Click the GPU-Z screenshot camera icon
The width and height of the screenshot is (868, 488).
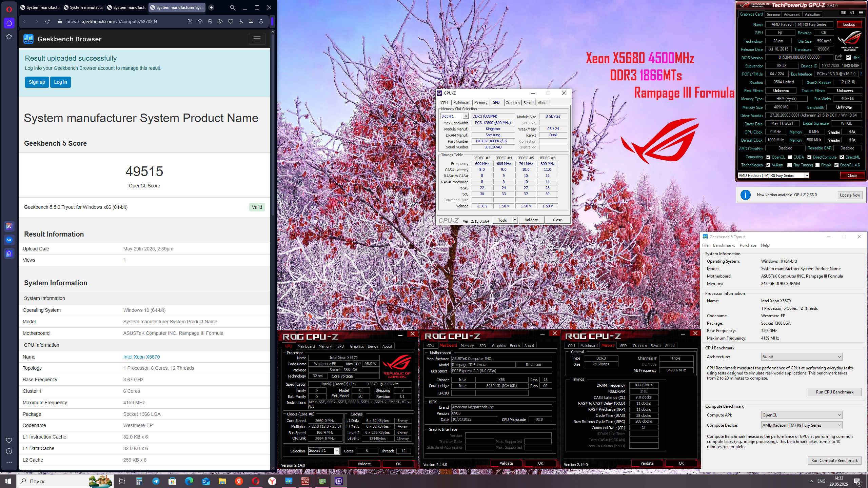coord(844,13)
